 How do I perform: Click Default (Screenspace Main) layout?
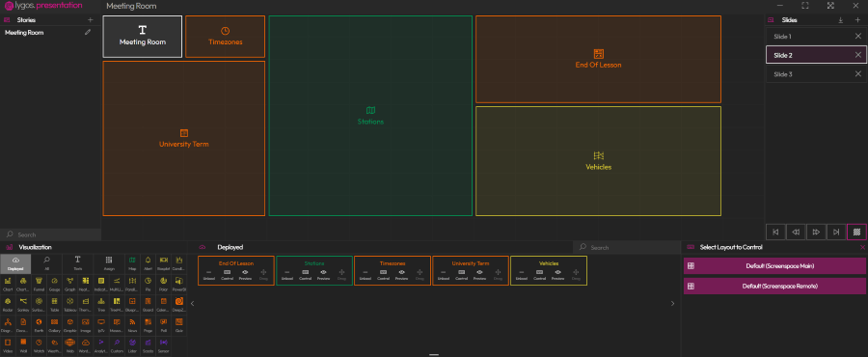(775, 266)
